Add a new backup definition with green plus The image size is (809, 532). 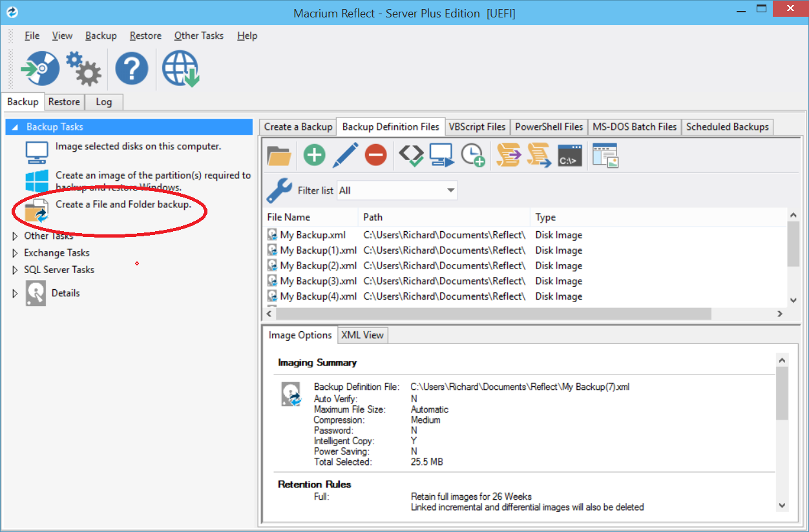coord(314,155)
